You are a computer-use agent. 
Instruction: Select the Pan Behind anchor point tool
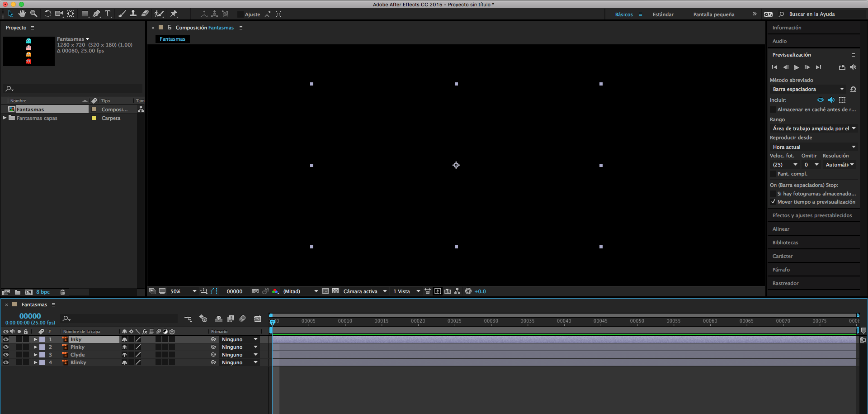tap(71, 14)
